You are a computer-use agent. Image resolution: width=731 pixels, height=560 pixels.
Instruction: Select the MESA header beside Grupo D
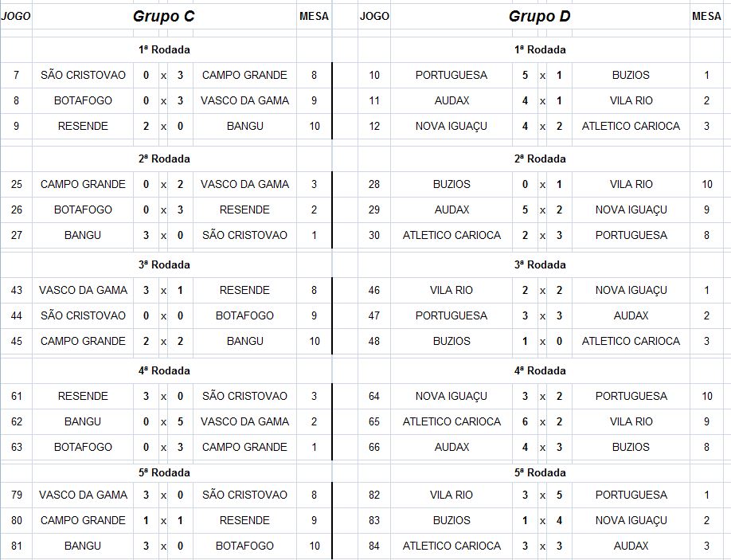(706, 16)
